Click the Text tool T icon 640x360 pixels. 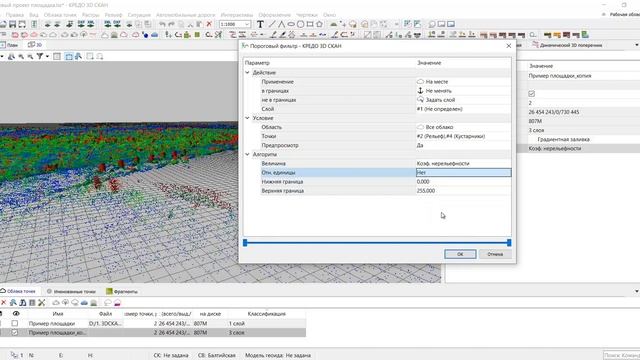pyautogui.click(x=260, y=24)
